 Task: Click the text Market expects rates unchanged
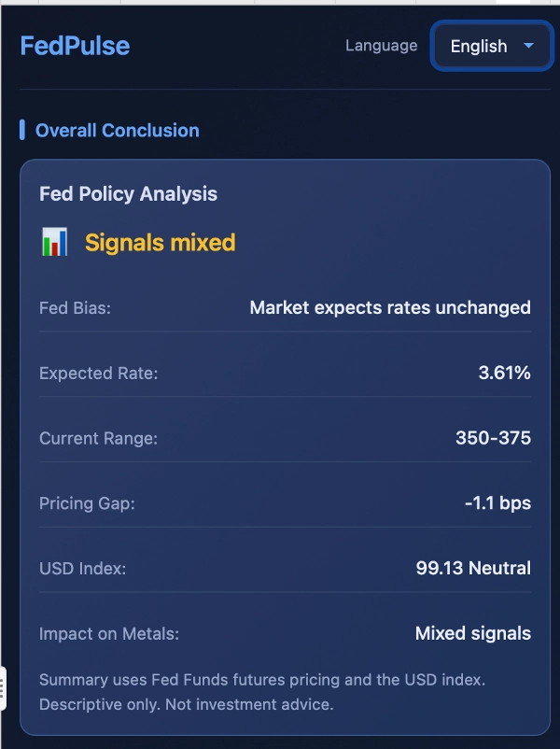tap(389, 307)
